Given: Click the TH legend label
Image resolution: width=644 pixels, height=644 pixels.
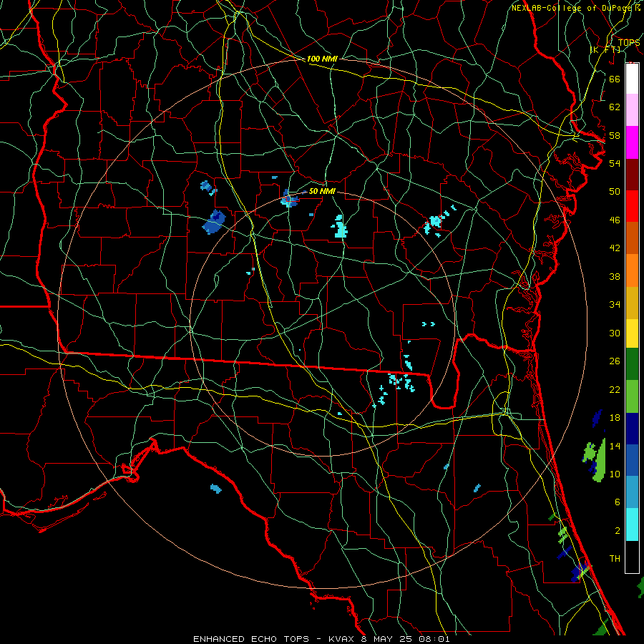Looking at the screenshot, I should click(615, 559).
